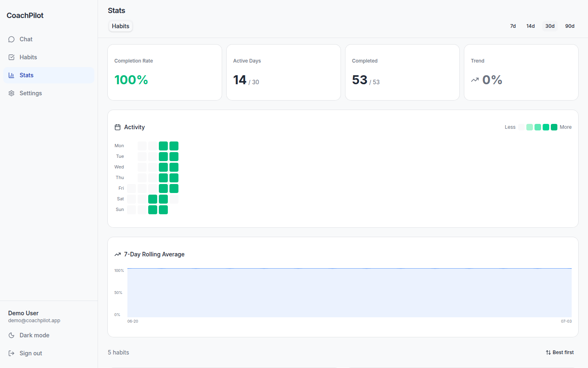This screenshot has width=588, height=368.
Task: Click the Stats bar chart icon
Action: pos(11,75)
